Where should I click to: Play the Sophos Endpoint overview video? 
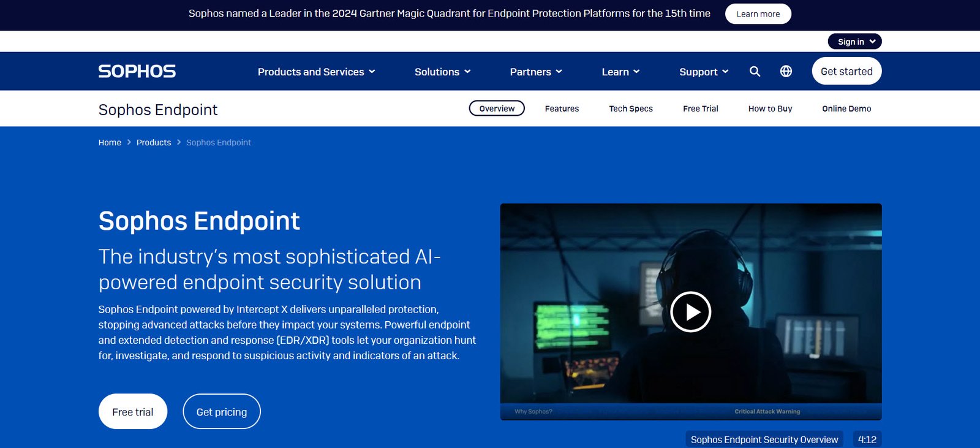pos(690,312)
